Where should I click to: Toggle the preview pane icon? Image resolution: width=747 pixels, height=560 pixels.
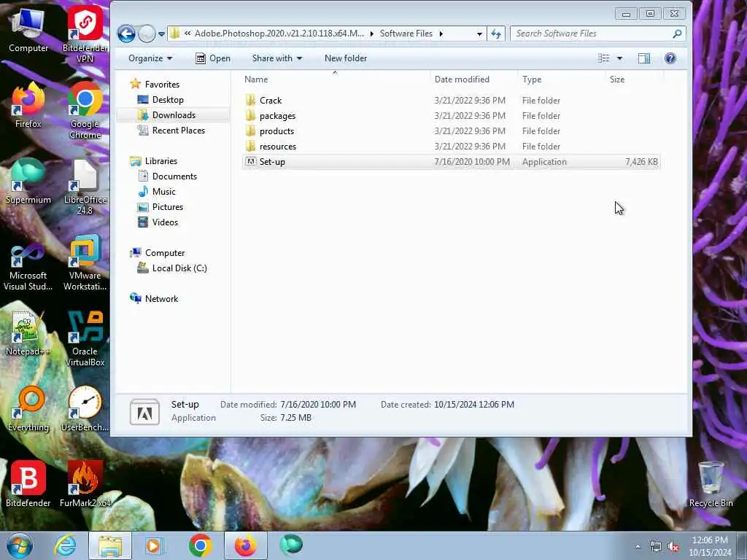pyautogui.click(x=644, y=58)
